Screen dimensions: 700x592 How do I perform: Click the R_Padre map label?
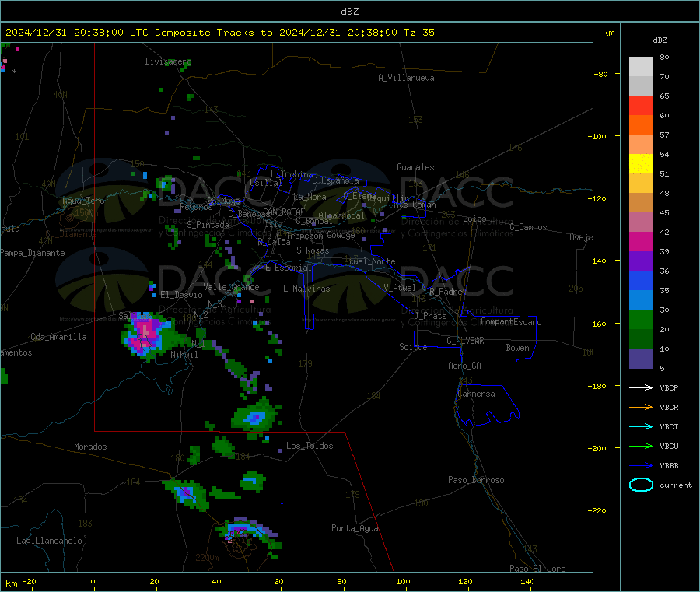[x=446, y=292]
